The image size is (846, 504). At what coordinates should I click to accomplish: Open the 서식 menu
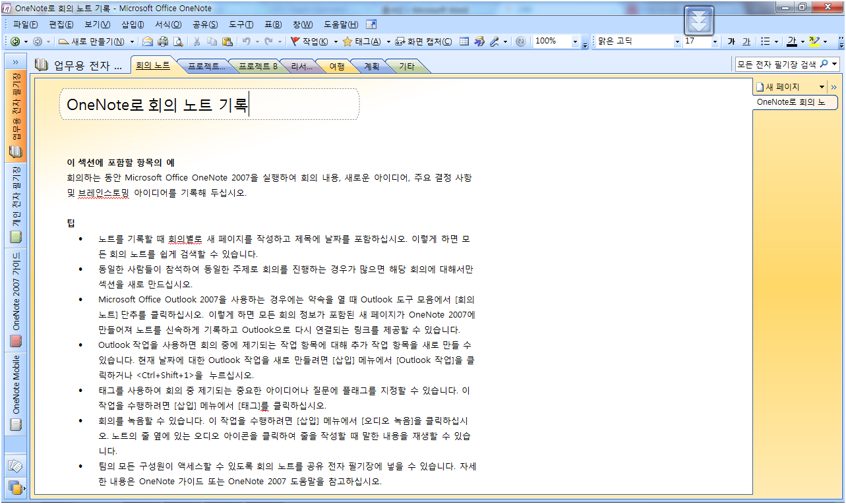[168, 24]
